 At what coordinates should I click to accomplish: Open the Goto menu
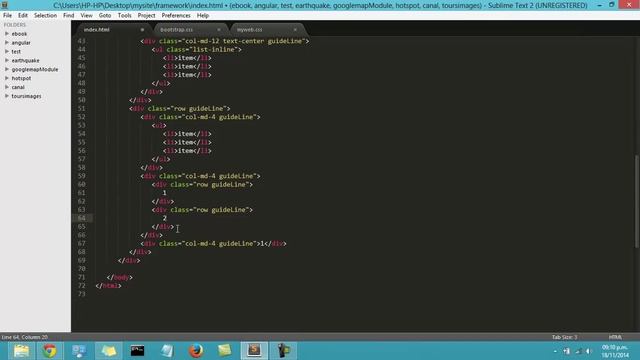click(x=105, y=16)
